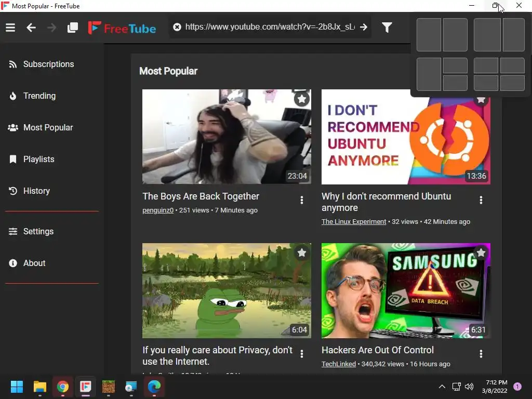Open the penguinz0 channel link
Viewport: 532px width, 399px height.
(158, 210)
